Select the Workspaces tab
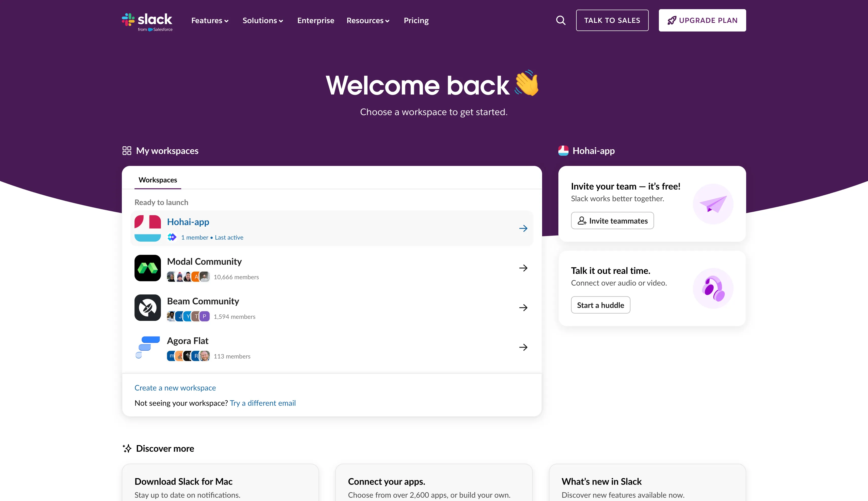This screenshot has width=868, height=501. pyautogui.click(x=158, y=180)
